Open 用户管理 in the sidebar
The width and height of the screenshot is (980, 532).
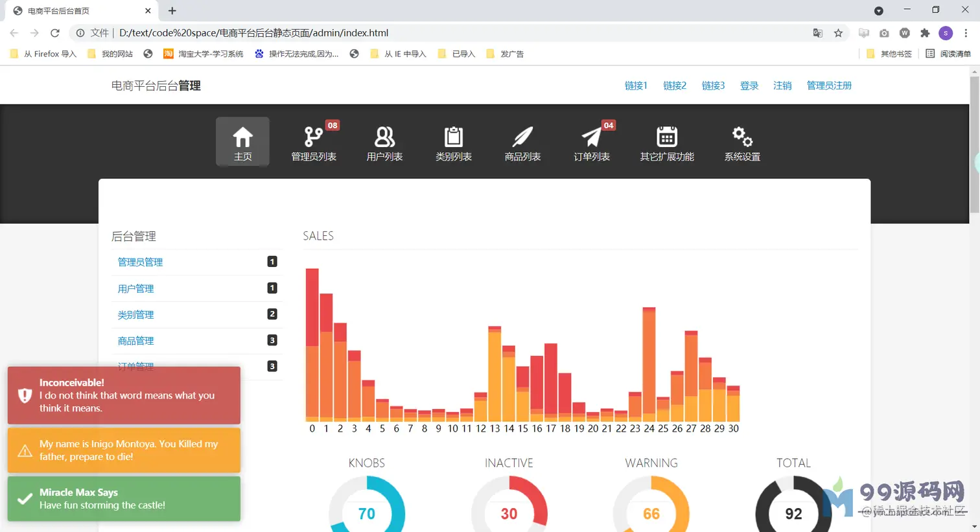[x=135, y=288]
